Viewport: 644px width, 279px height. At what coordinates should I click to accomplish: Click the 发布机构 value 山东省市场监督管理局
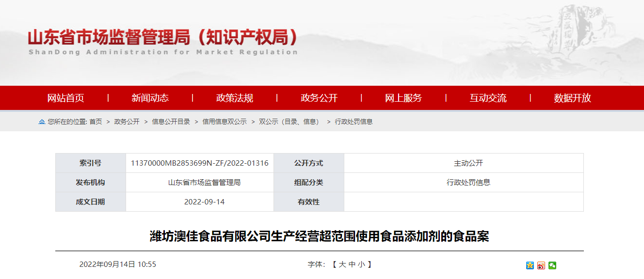pos(204,183)
